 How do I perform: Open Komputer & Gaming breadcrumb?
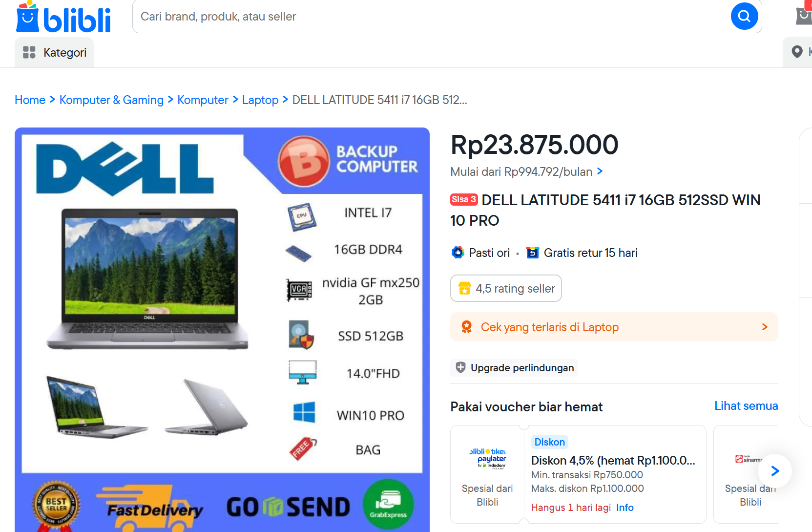point(111,100)
